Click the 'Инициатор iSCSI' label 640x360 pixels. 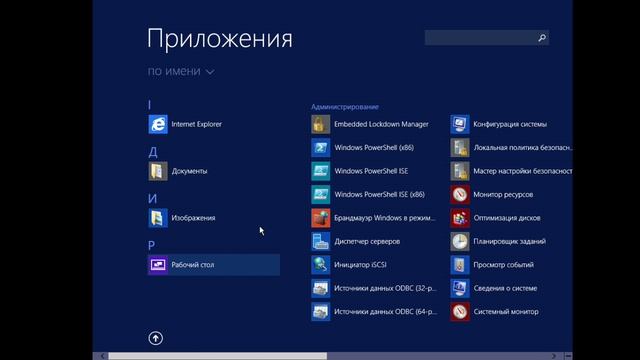click(x=360, y=265)
